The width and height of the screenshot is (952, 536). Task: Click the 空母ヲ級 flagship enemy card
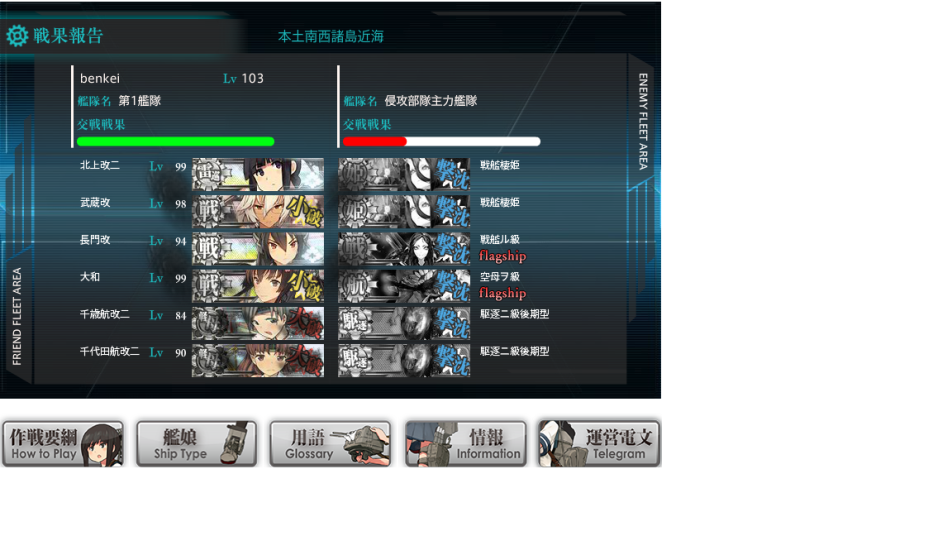coord(404,286)
